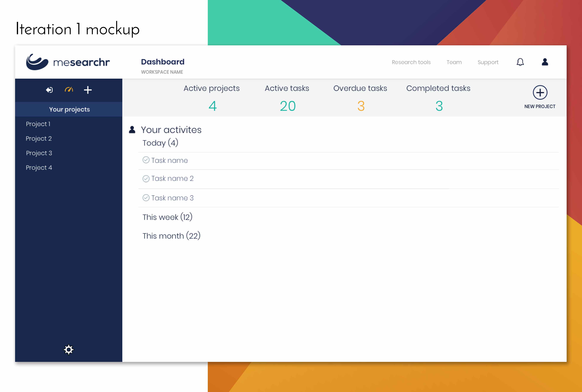Screen dimensions: 582x392
Task: Expand the This week (12) section
Action: point(167,217)
